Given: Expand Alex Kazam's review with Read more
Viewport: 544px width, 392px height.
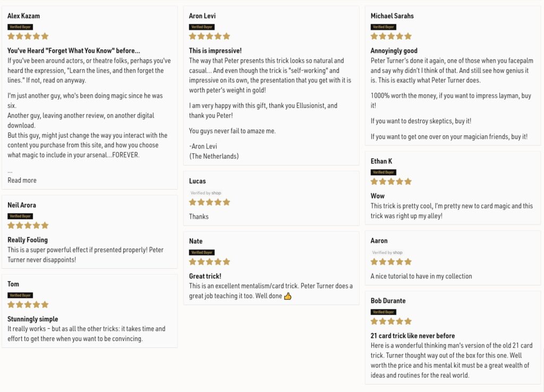Looking at the screenshot, I should [x=22, y=181].
